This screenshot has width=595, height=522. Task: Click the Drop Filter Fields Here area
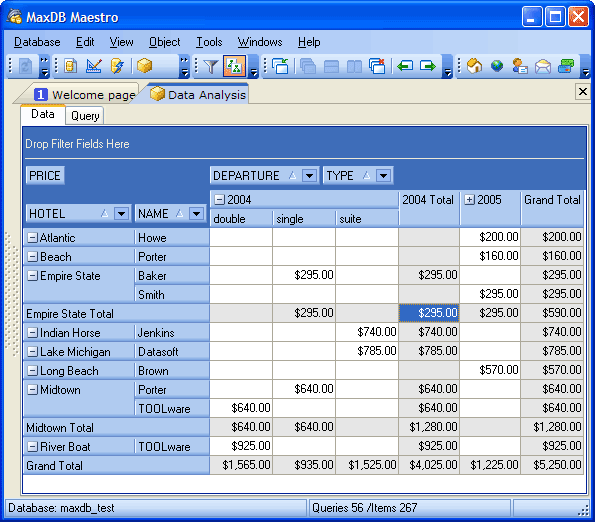tap(304, 144)
